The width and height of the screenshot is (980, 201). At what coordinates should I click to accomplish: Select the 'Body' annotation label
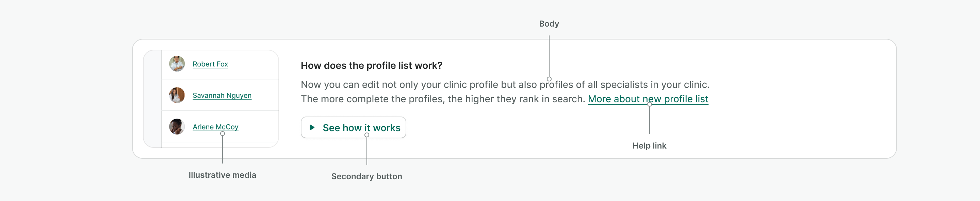(x=549, y=24)
